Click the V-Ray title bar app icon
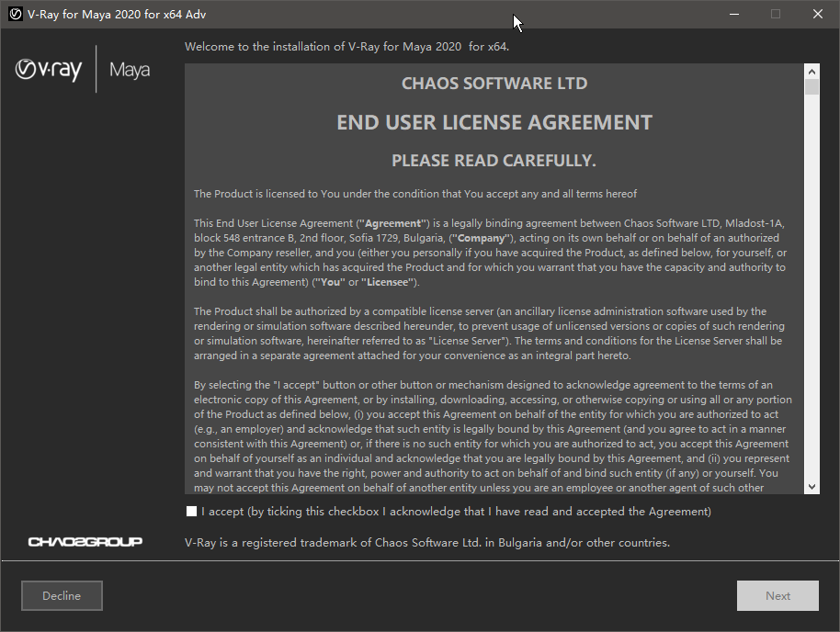Image resolution: width=840 pixels, height=632 pixels. pos(16,15)
